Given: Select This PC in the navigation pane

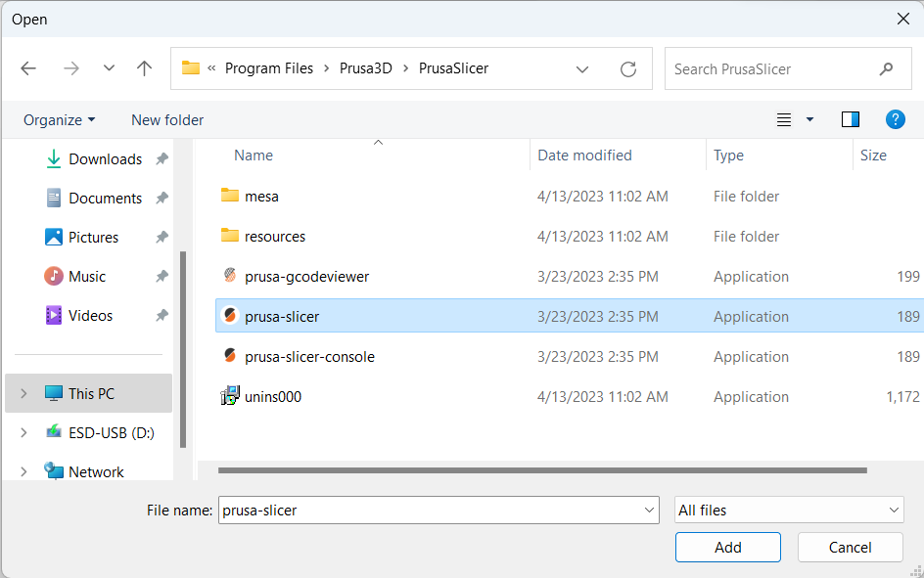Looking at the screenshot, I should tap(88, 393).
